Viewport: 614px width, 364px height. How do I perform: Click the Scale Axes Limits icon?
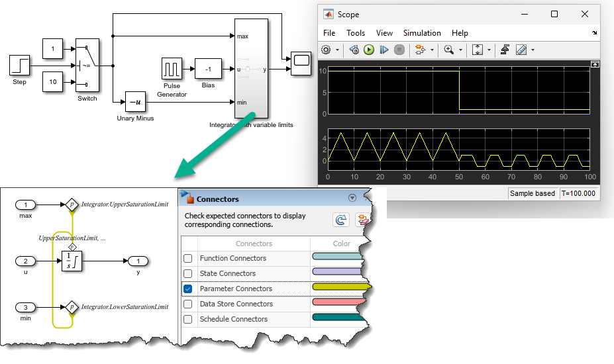(x=478, y=50)
